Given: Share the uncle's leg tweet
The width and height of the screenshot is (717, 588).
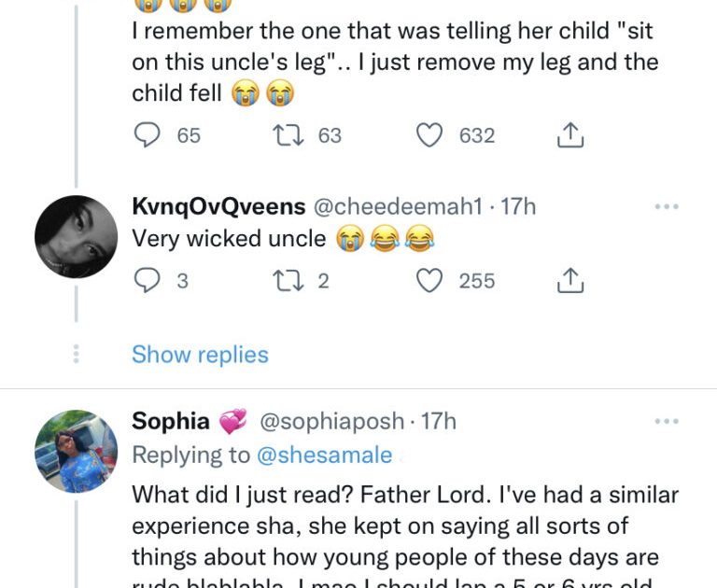Looking at the screenshot, I should point(569,135).
